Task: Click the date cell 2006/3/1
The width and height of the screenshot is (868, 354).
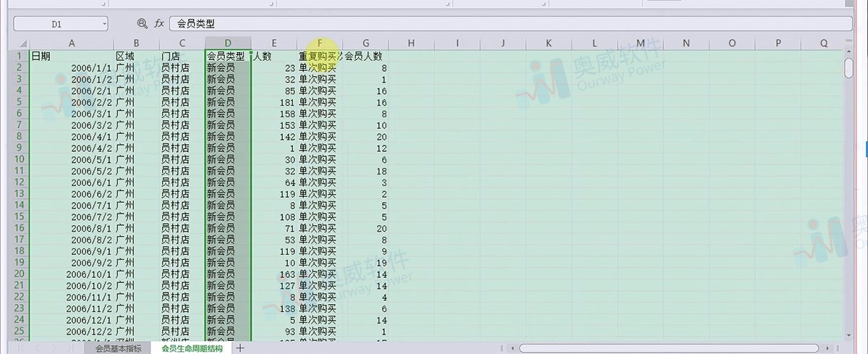Action: tap(72, 114)
